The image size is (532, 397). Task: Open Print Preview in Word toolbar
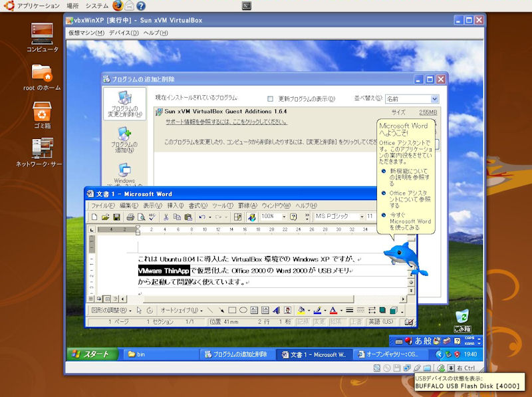tap(141, 217)
